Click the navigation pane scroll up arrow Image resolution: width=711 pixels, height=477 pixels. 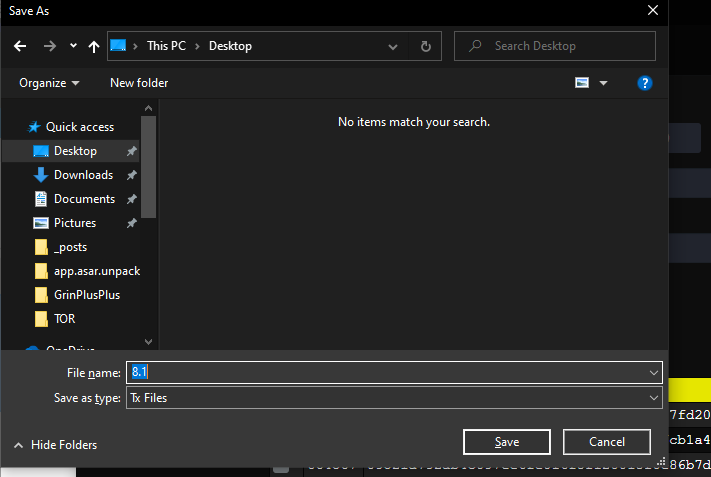(148, 108)
